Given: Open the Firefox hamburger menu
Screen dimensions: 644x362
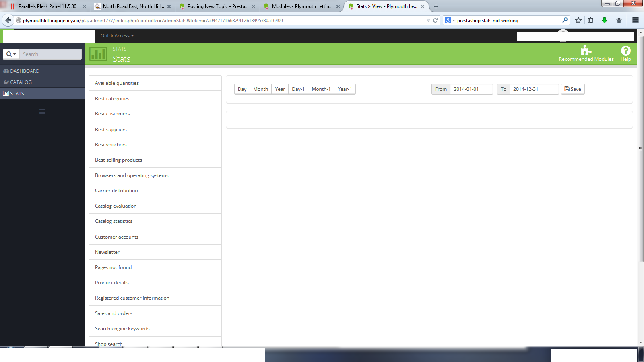Looking at the screenshot, I should click(636, 20).
